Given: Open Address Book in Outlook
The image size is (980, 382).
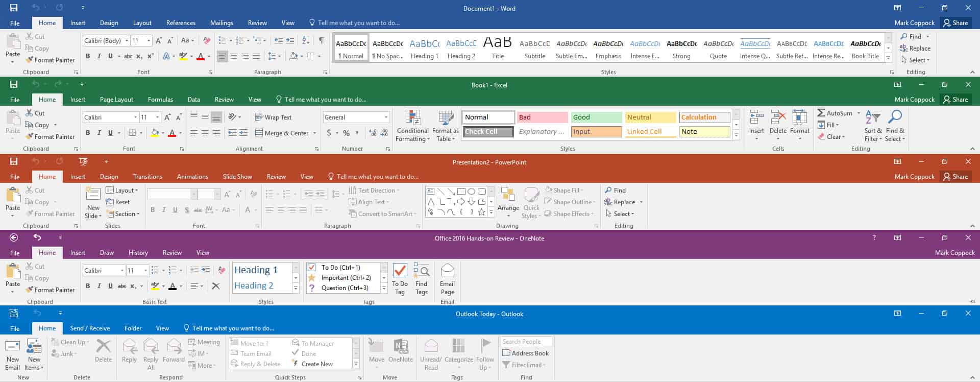Looking at the screenshot, I should [525, 353].
